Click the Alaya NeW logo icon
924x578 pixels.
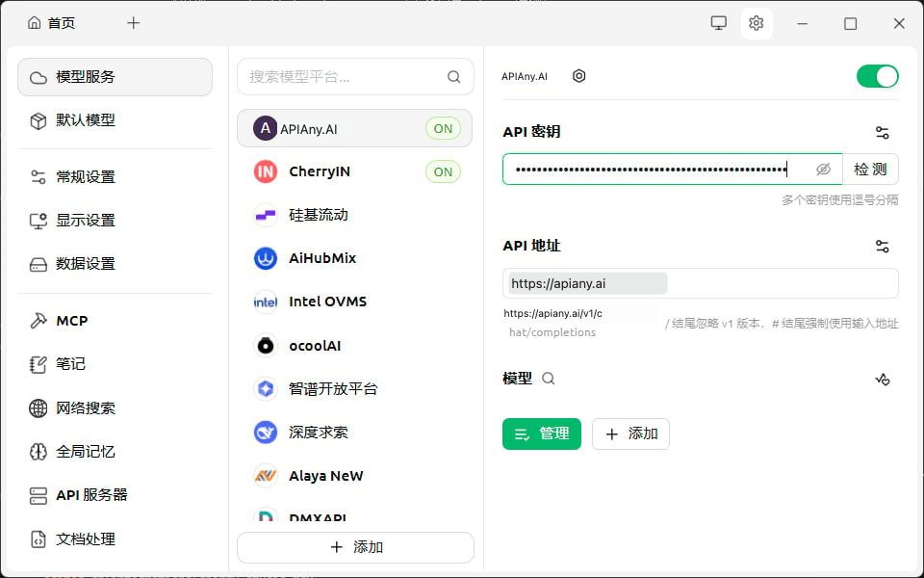tap(266, 476)
